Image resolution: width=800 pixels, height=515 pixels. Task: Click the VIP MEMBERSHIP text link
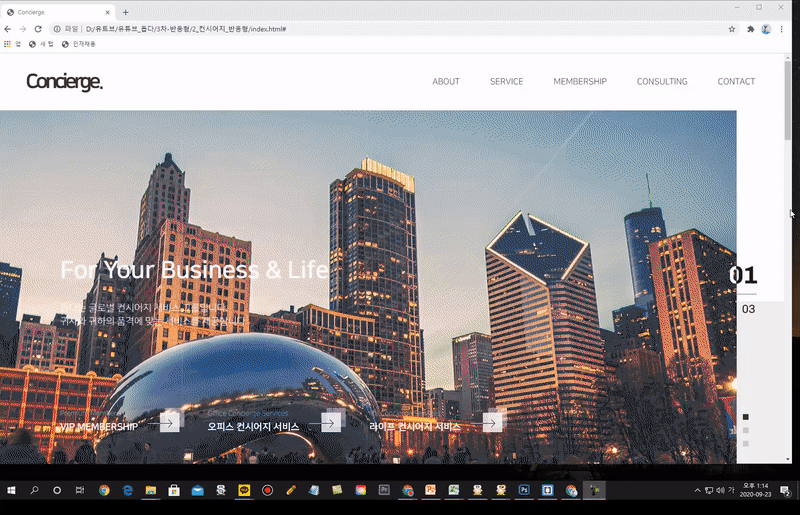pyautogui.click(x=99, y=427)
